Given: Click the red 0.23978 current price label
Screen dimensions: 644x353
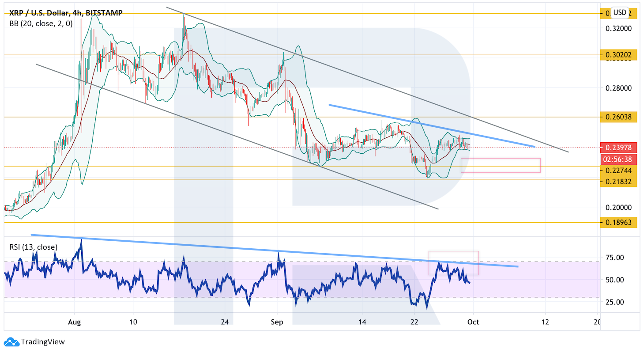Looking at the screenshot, I should click(x=618, y=148).
